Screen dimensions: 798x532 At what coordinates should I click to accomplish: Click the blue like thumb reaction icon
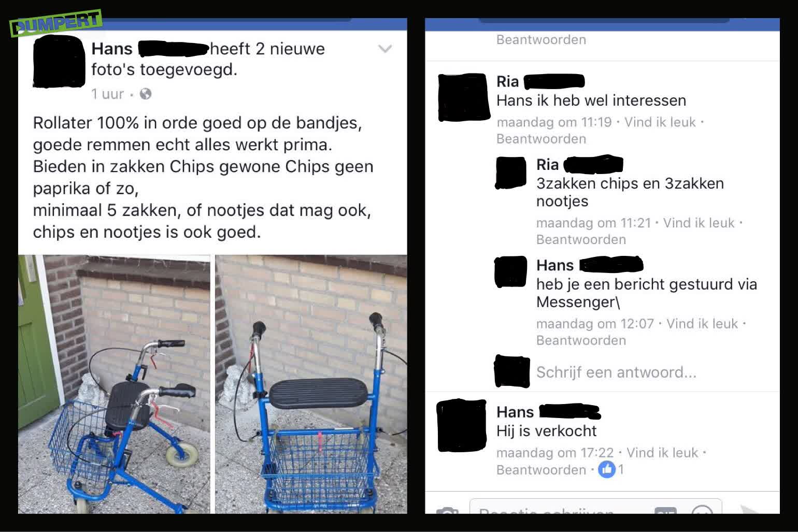tap(606, 469)
